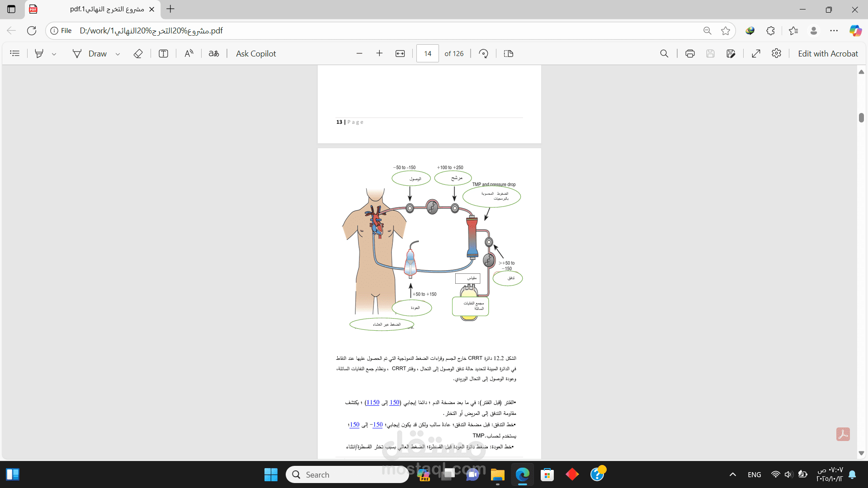The width and height of the screenshot is (868, 488).
Task: Launch Ask Copilot for this document
Action: [x=255, y=53]
